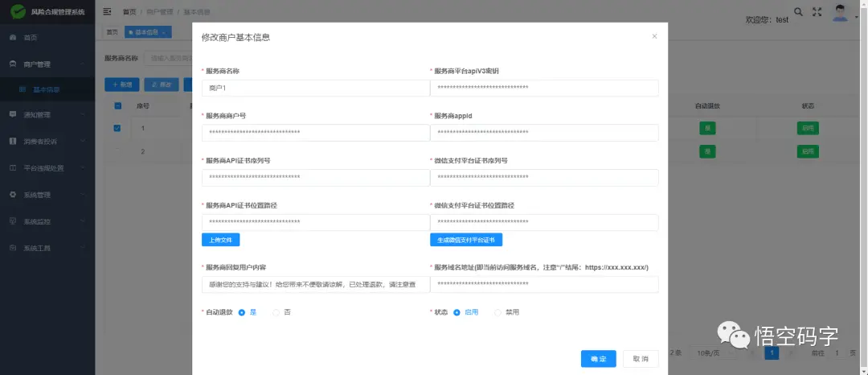The image size is (868, 375).
Task: Click the 首页 home icon in sidebar
Action: coord(13,38)
